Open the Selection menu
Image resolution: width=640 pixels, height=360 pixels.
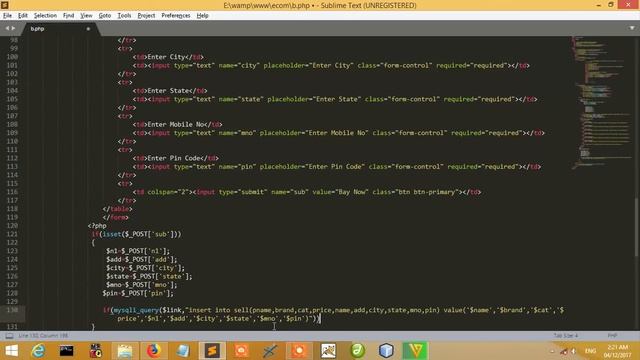45,16
